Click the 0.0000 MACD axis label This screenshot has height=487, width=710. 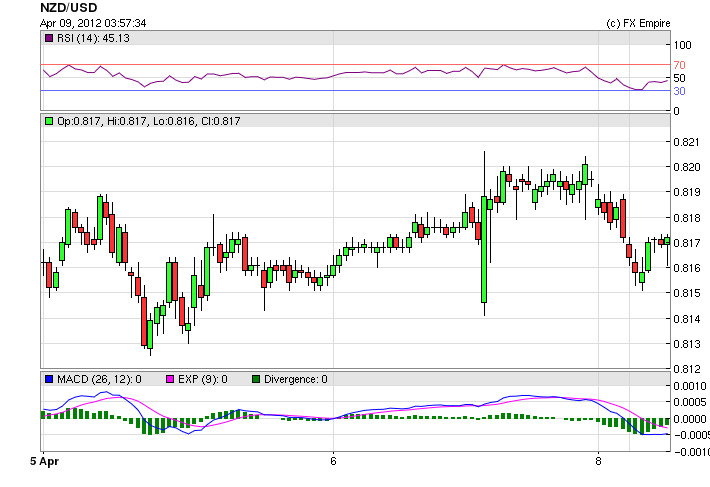click(690, 419)
